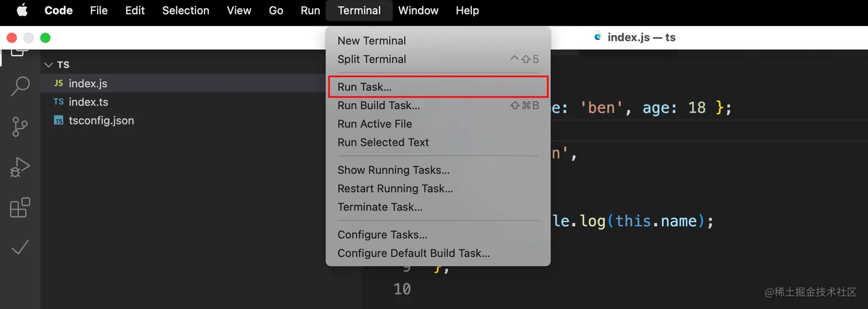The width and height of the screenshot is (868, 309).
Task: Click Run Build Task... menu item
Action: (x=378, y=105)
